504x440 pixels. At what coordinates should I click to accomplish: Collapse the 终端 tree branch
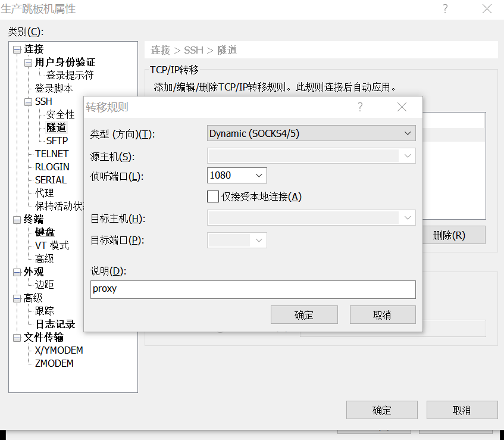coord(16,219)
